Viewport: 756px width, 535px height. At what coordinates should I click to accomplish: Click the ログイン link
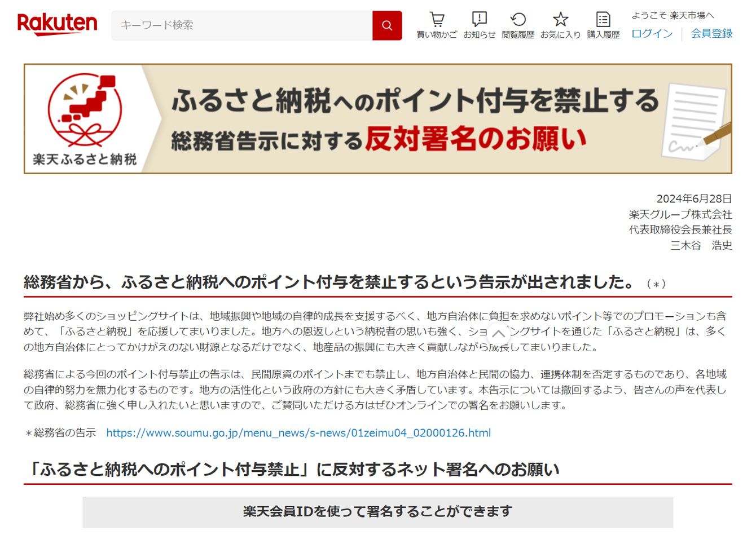point(652,34)
